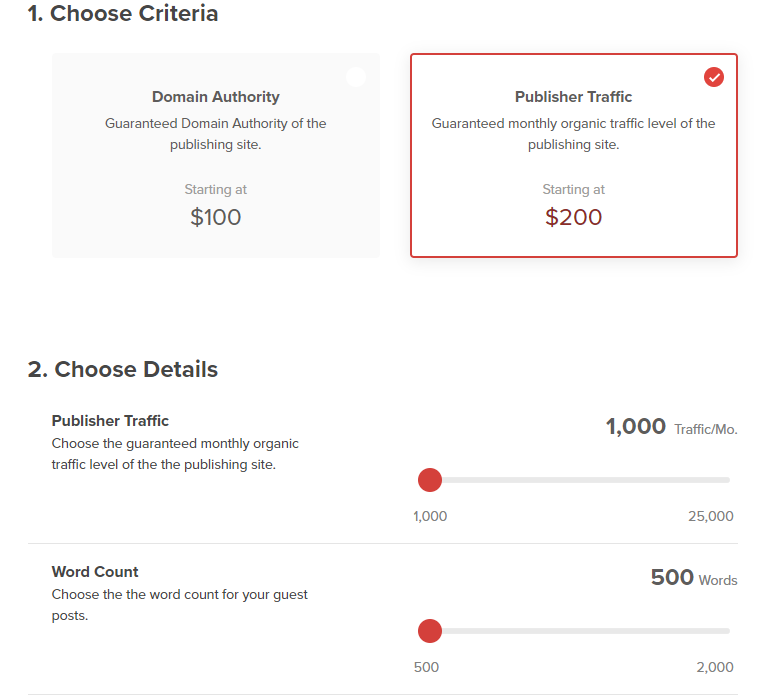Click the $100 starting price
Image resolution: width=775 pixels, height=695 pixels.
point(215,217)
